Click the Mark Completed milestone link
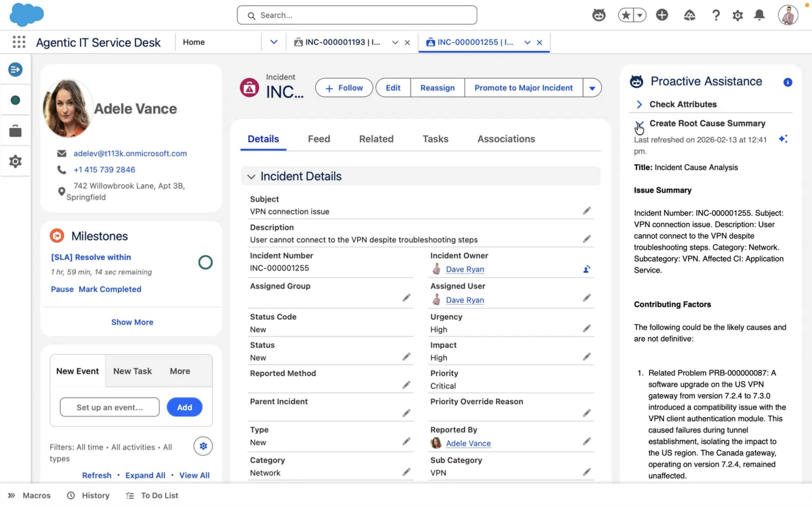The width and height of the screenshot is (812, 507). point(110,289)
